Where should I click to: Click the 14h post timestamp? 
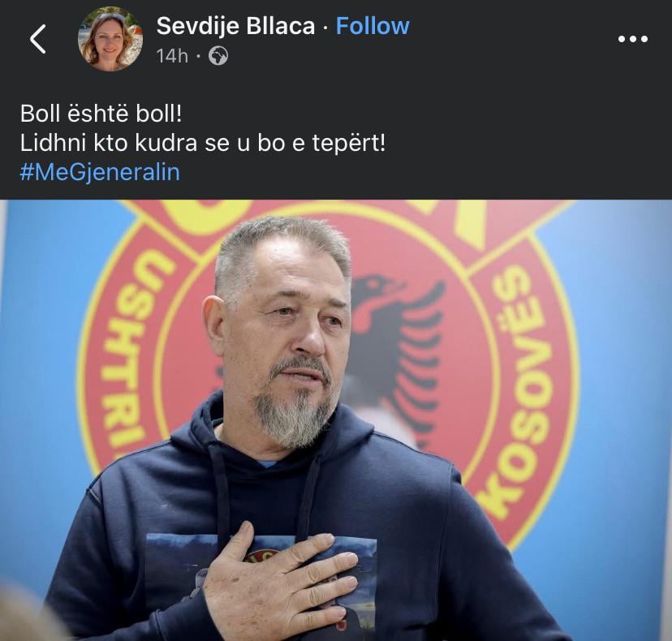point(172,56)
